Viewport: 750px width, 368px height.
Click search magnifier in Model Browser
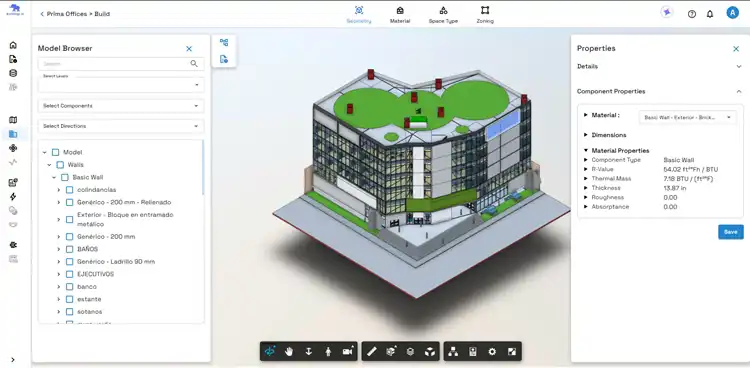pos(194,63)
